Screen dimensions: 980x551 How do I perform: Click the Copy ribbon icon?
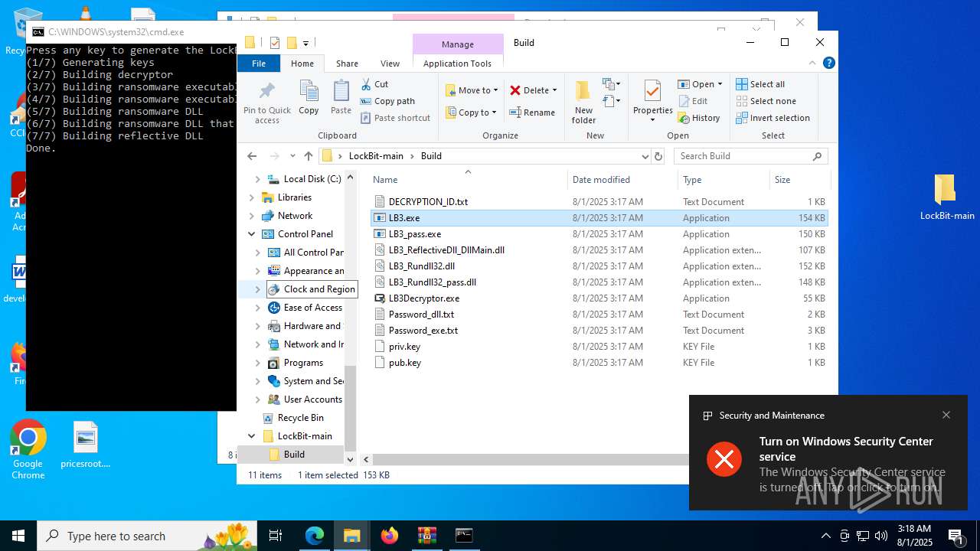pyautogui.click(x=309, y=97)
